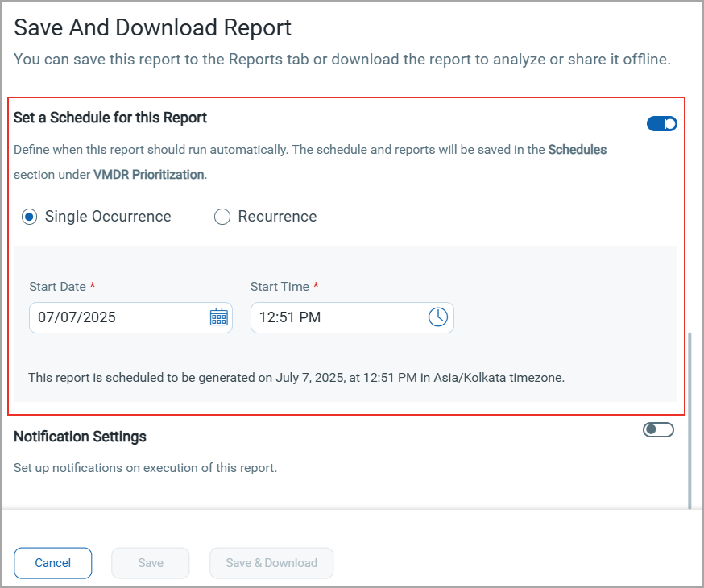Image resolution: width=704 pixels, height=588 pixels.
Task: Click the Save button
Action: (x=151, y=563)
